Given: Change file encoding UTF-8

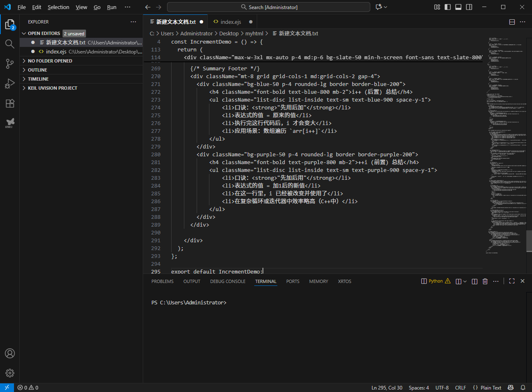Looking at the screenshot, I should [442, 387].
